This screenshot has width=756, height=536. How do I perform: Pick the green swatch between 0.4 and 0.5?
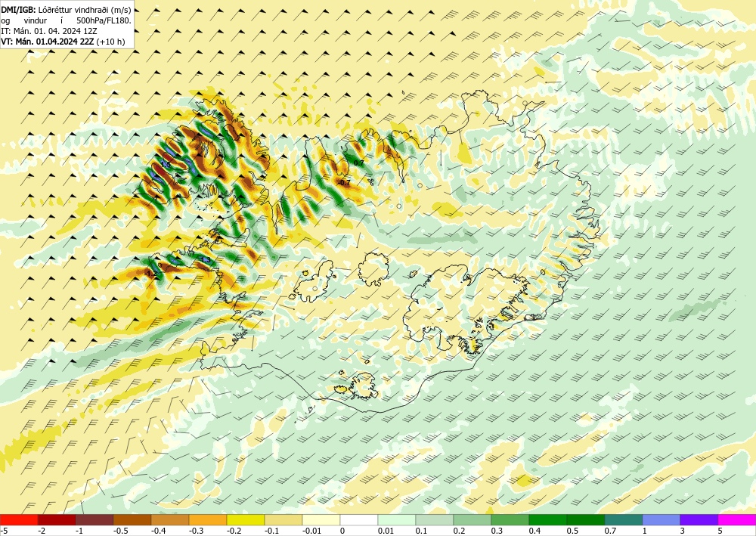click(548, 520)
